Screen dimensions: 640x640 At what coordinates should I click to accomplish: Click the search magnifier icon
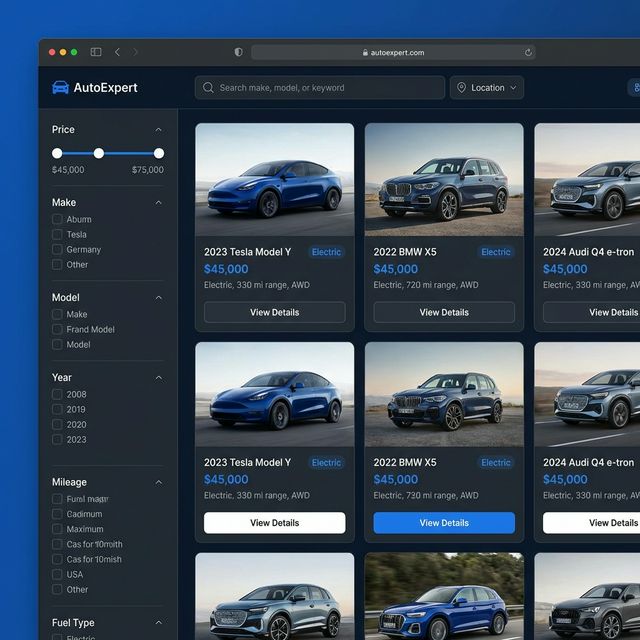point(208,87)
